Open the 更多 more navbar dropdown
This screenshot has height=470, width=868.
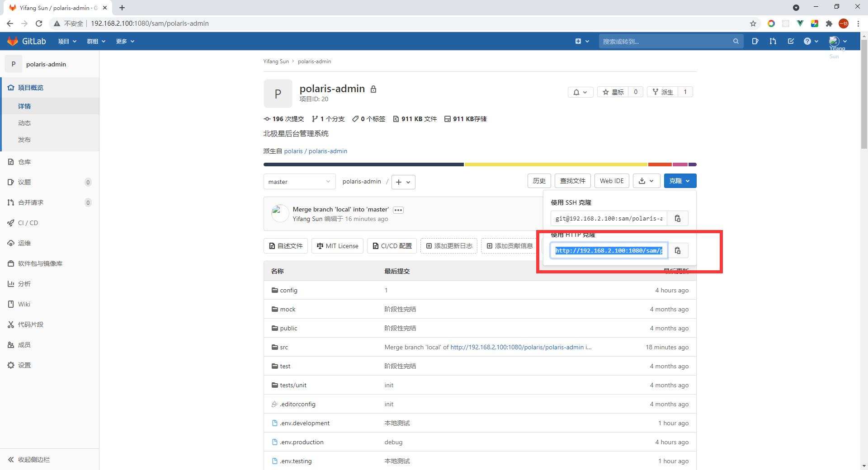point(125,41)
